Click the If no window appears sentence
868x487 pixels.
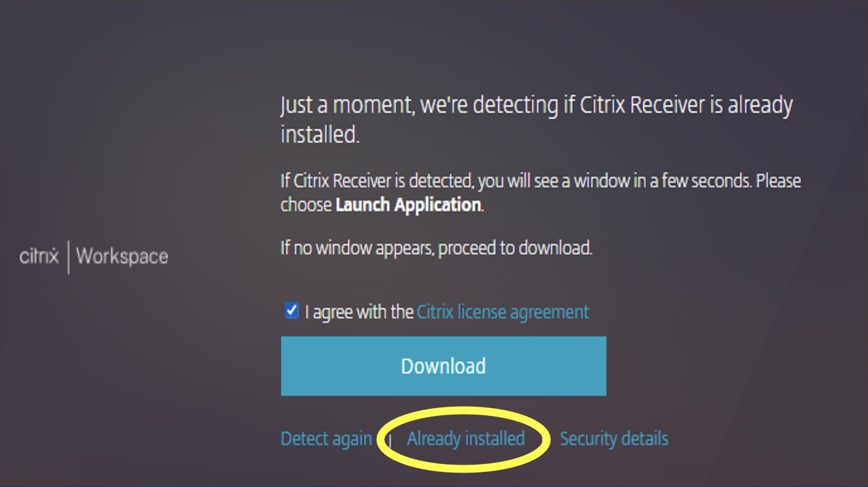(437, 248)
